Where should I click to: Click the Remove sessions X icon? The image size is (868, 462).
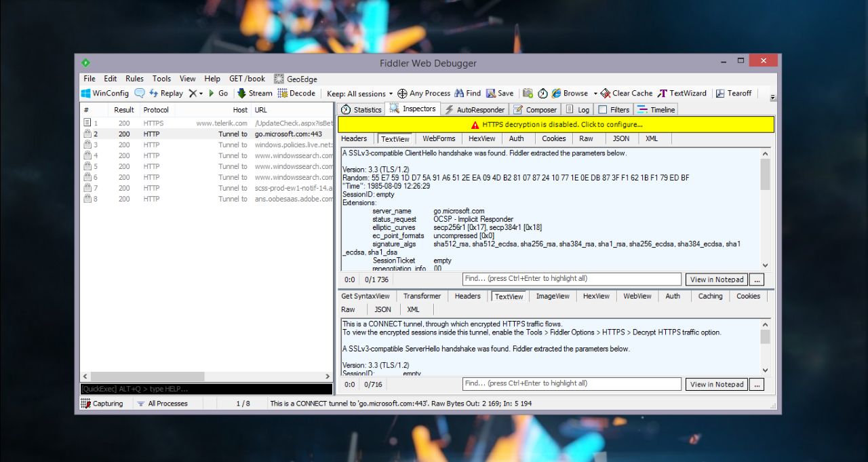[193, 94]
